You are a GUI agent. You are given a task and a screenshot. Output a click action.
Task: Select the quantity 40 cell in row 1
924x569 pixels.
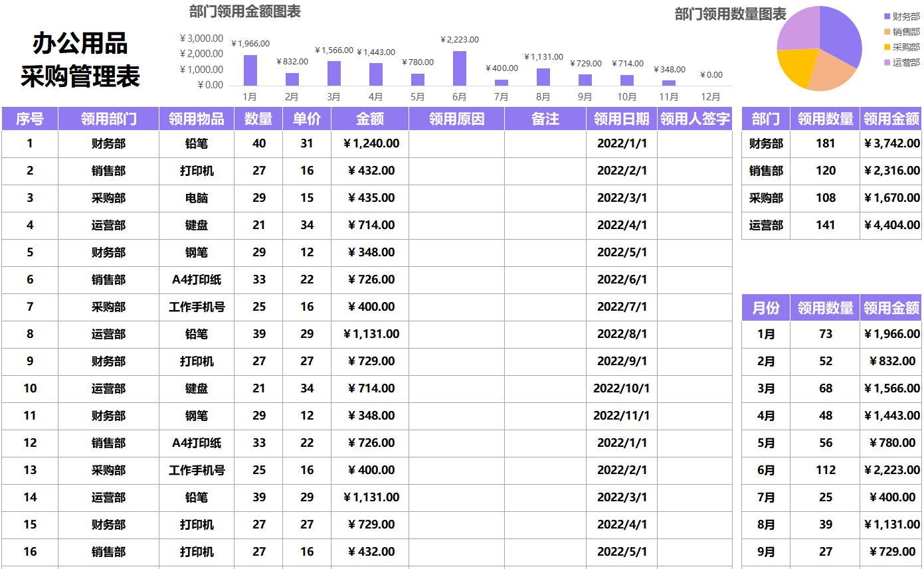259,143
